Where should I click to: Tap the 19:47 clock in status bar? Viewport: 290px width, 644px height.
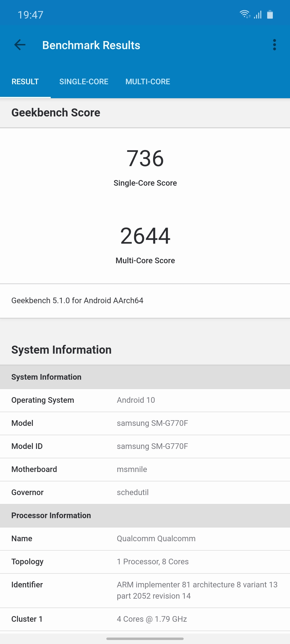(30, 15)
